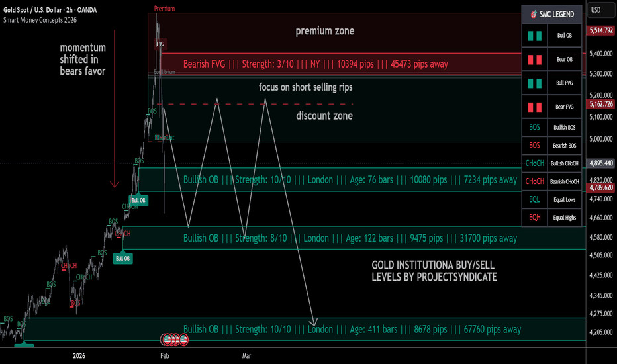Select the green BOS legend symbol
This screenshot has width=617, height=364.
(x=534, y=126)
